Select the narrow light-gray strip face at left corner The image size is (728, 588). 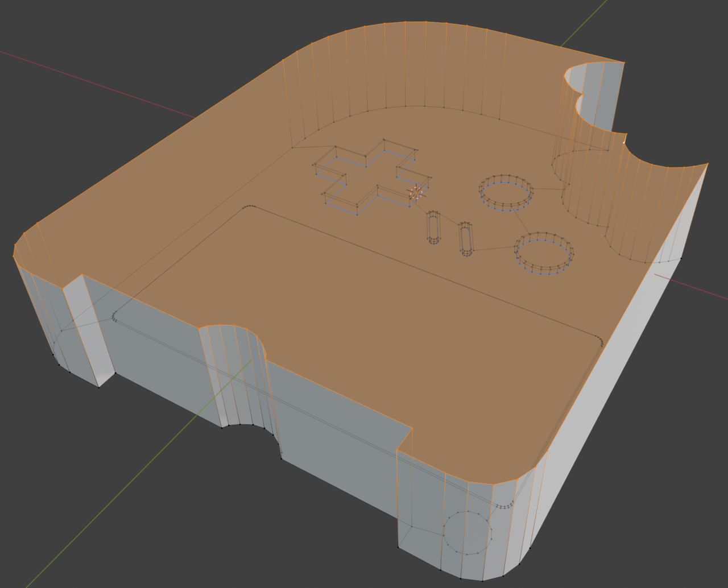coord(89,330)
